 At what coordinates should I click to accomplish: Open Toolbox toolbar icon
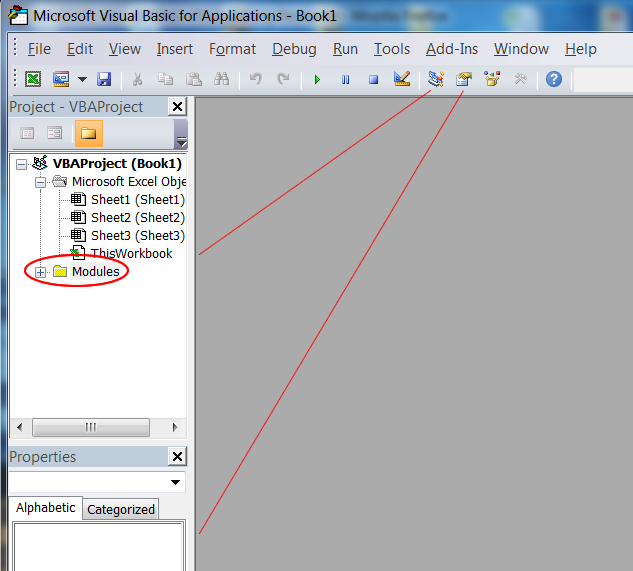[x=520, y=79]
